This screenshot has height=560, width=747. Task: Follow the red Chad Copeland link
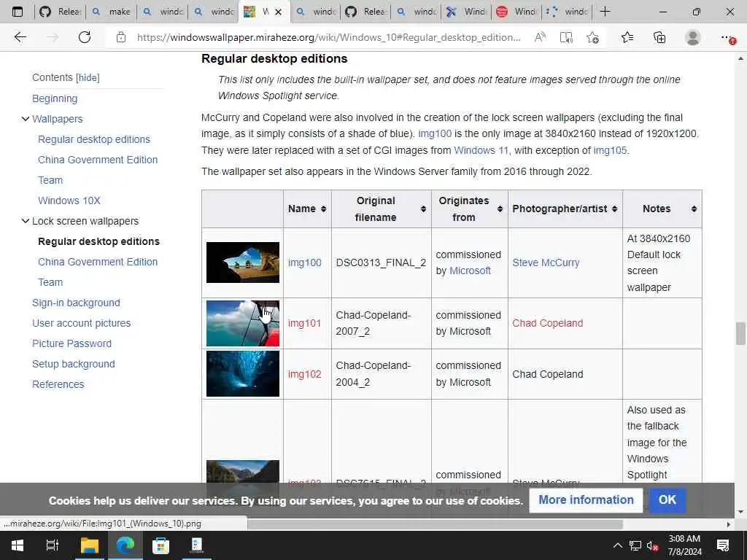pos(547,323)
